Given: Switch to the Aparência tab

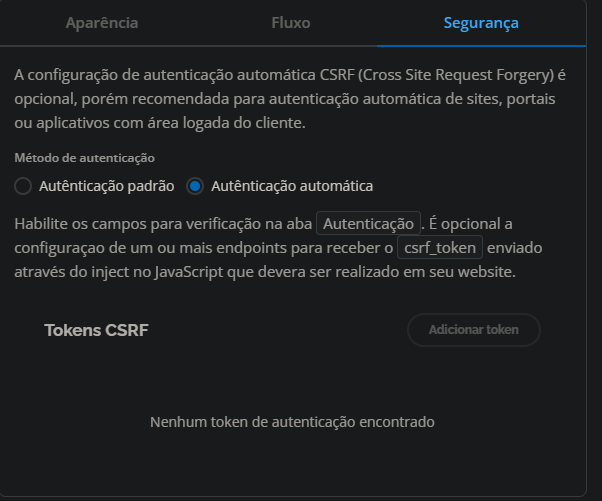Looking at the screenshot, I should 102,22.
